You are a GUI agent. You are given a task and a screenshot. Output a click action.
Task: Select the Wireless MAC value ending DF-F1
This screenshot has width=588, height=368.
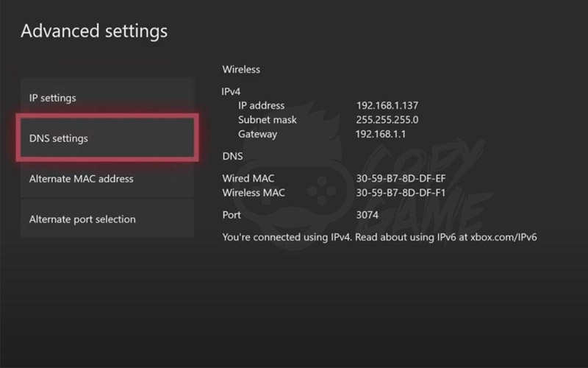tap(400, 193)
